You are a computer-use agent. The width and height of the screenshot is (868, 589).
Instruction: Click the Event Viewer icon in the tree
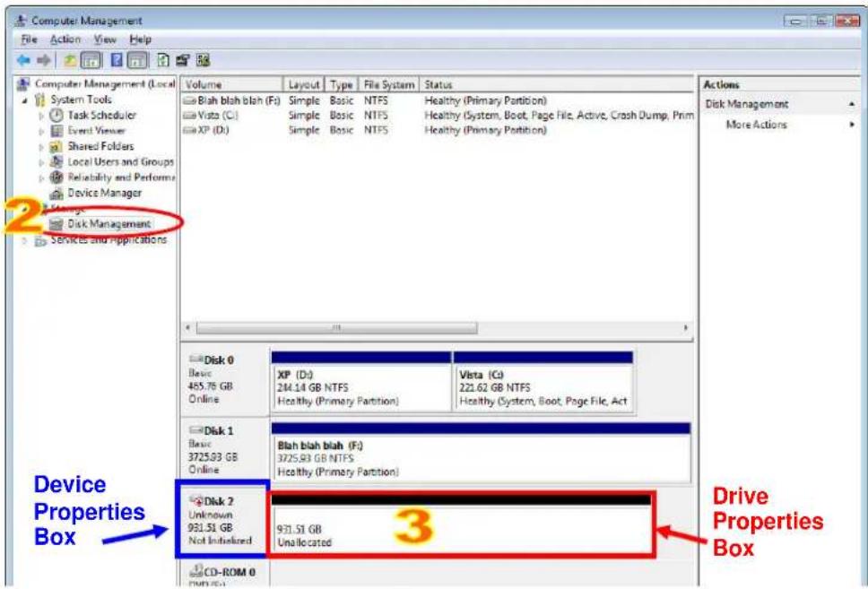56,131
